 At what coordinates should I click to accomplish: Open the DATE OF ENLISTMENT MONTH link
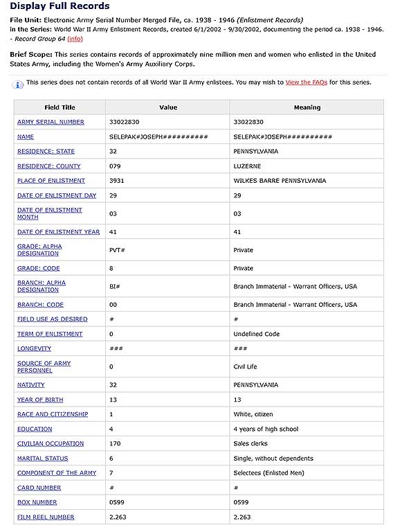click(x=49, y=214)
